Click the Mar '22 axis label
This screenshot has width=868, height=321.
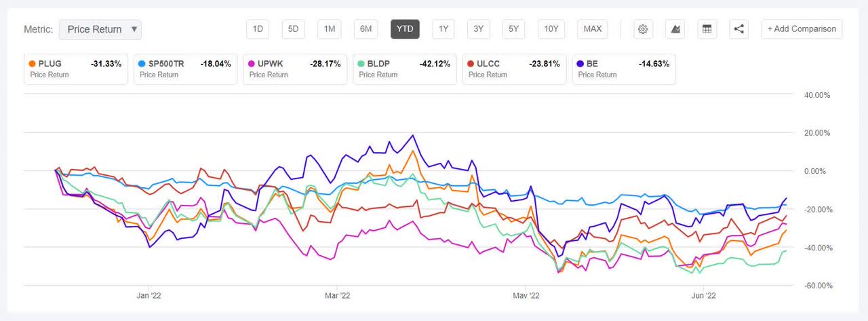tap(337, 295)
